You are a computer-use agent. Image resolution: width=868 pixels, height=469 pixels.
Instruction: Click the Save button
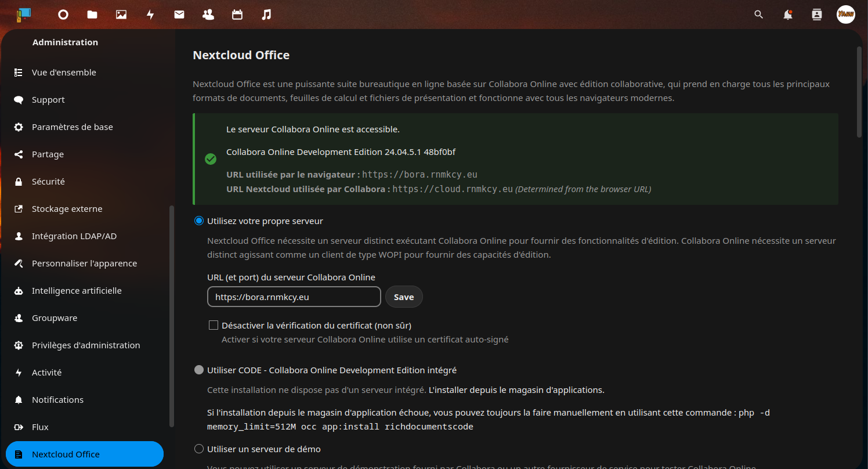(x=404, y=297)
